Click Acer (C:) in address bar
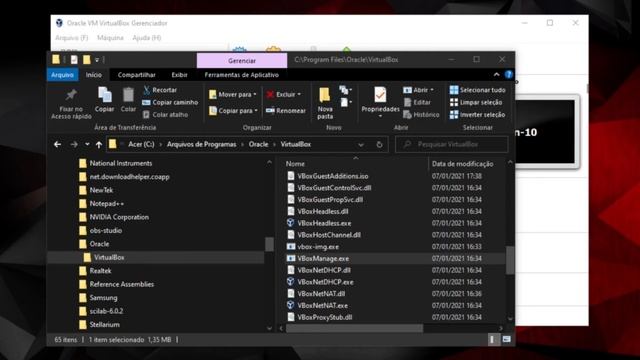 pos(141,144)
